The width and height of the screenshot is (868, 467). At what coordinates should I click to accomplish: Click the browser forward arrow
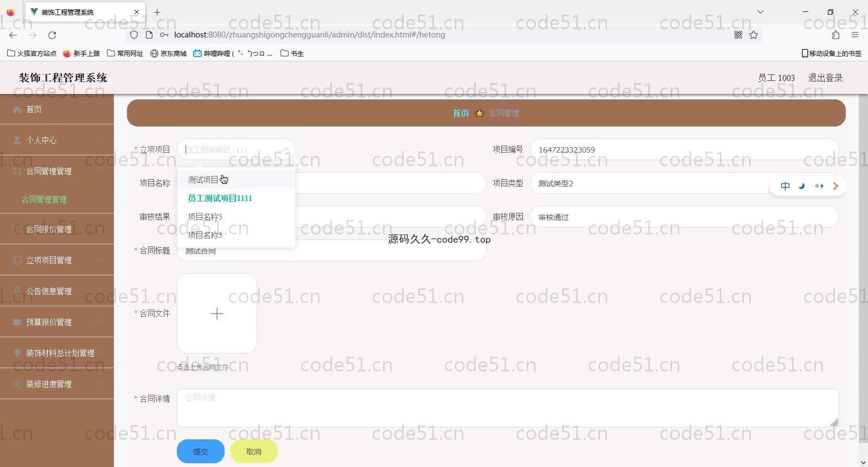click(x=33, y=35)
